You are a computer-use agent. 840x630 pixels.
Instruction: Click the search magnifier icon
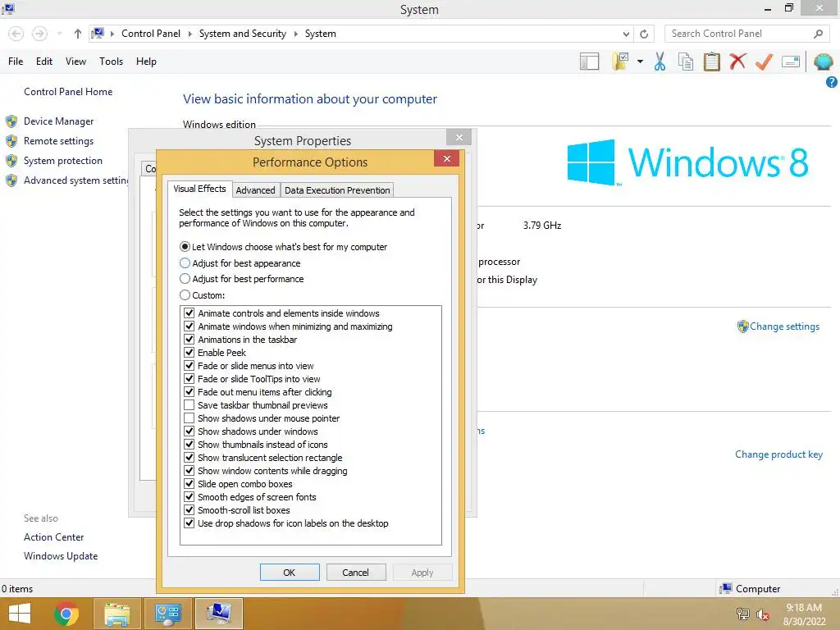818,34
